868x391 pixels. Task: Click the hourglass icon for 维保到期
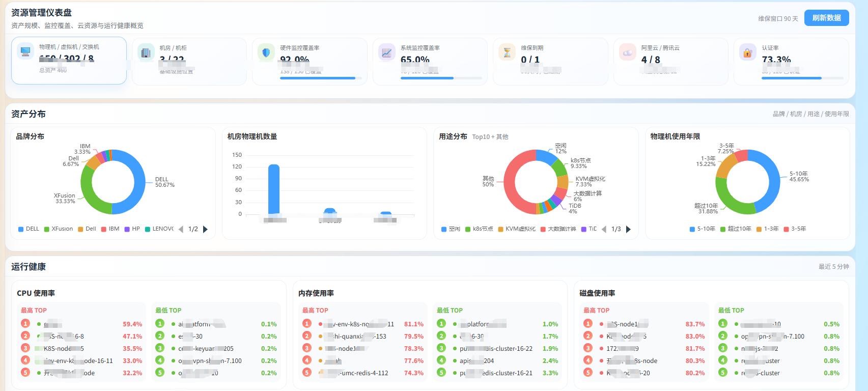(507, 52)
